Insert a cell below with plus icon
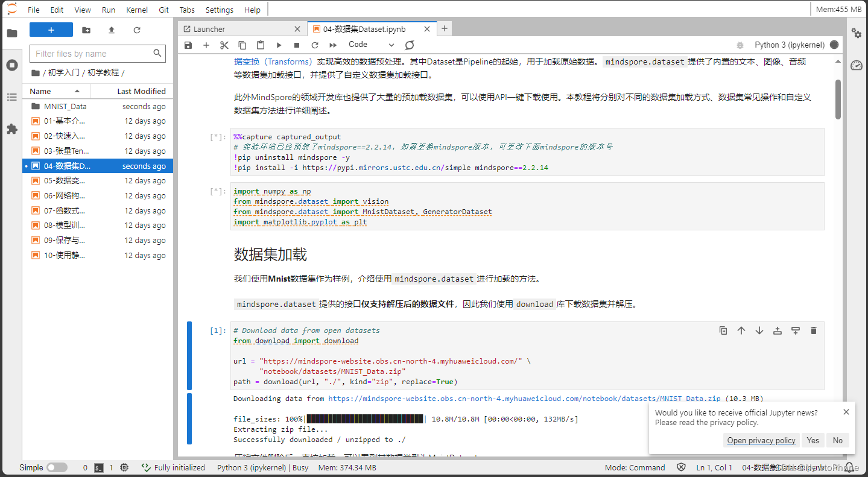Screen dimensions: 868x477 point(206,45)
